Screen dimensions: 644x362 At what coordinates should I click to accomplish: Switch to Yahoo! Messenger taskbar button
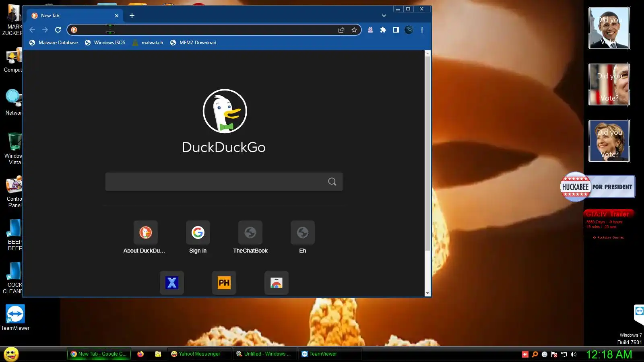[x=200, y=354]
